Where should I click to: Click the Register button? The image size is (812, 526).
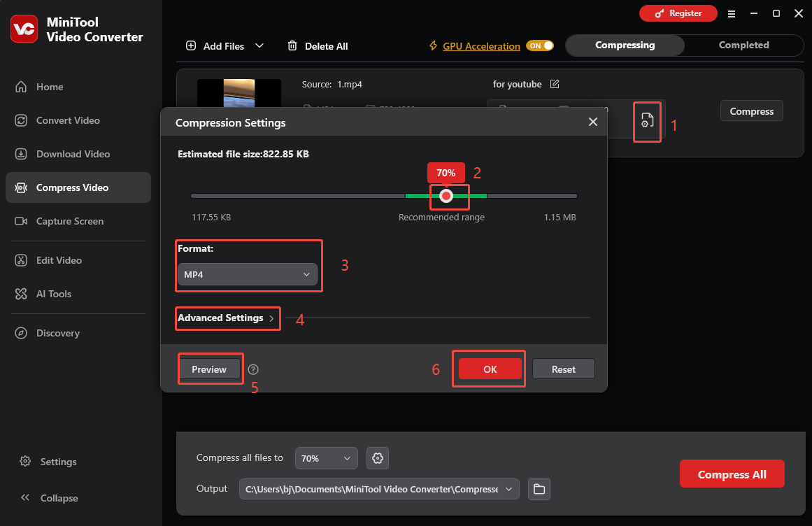tap(678, 13)
